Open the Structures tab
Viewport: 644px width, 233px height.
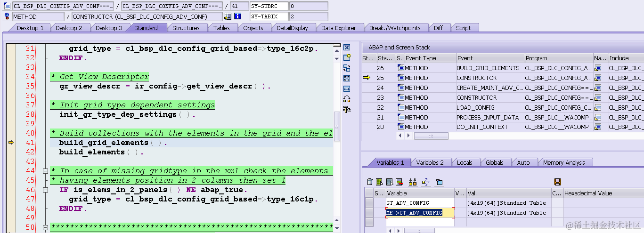186,28
